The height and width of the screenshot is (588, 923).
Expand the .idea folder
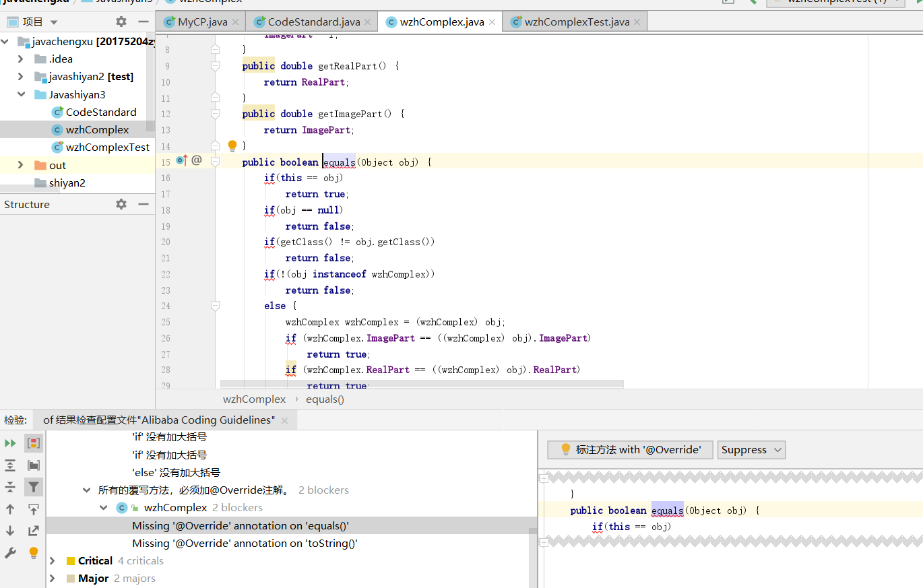tap(20, 59)
